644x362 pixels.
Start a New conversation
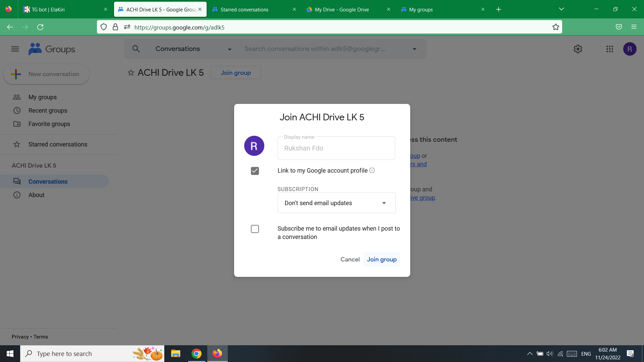[46, 74]
